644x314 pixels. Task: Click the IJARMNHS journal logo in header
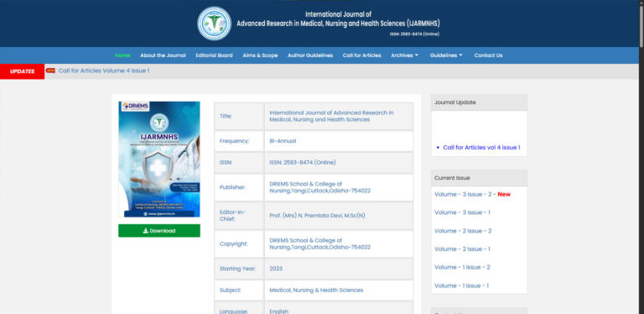click(x=214, y=24)
